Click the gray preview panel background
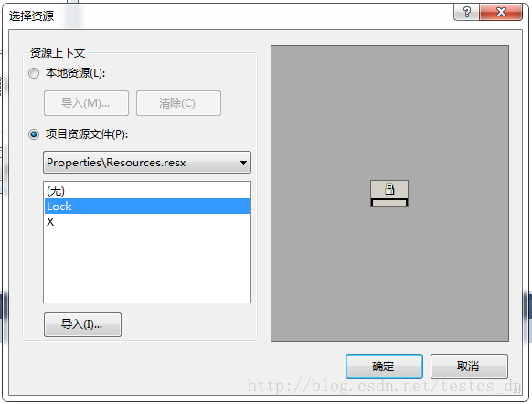The width and height of the screenshot is (532, 404). pyautogui.click(x=389, y=101)
